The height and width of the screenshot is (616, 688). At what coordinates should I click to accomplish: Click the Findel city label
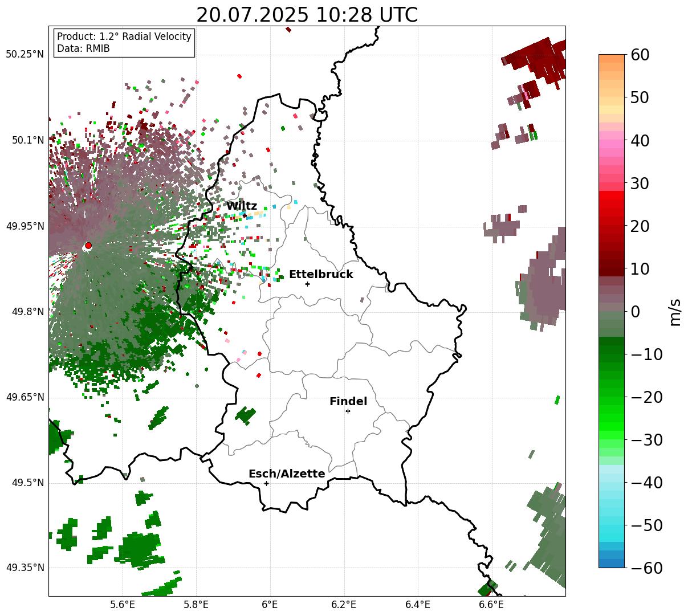pyautogui.click(x=348, y=402)
